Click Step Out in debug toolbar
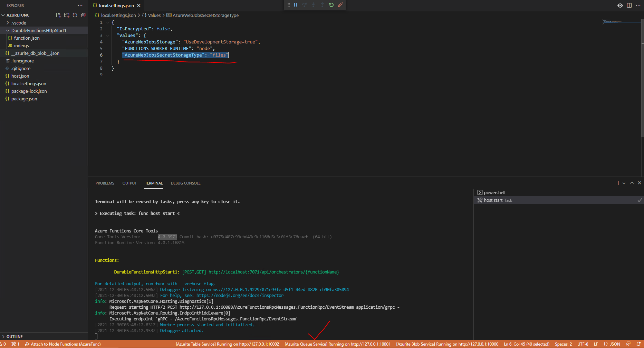The width and height of the screenshot is (644, 348). [322, 5]
